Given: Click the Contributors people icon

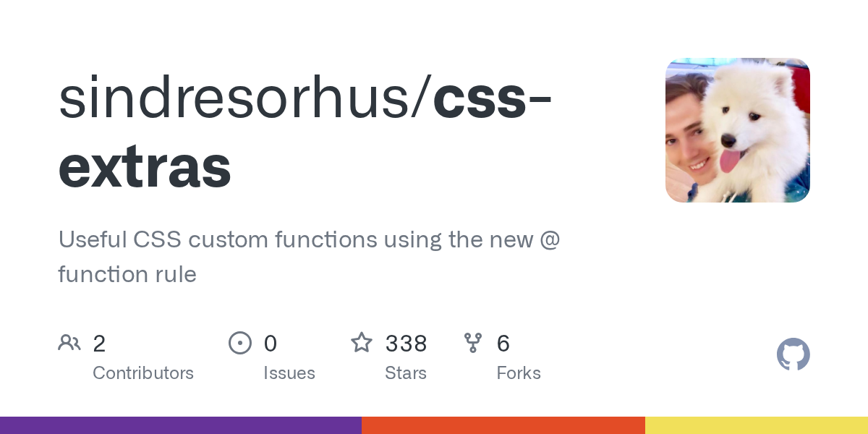Looking at the screenshot, I should click(x=69, y=343).
